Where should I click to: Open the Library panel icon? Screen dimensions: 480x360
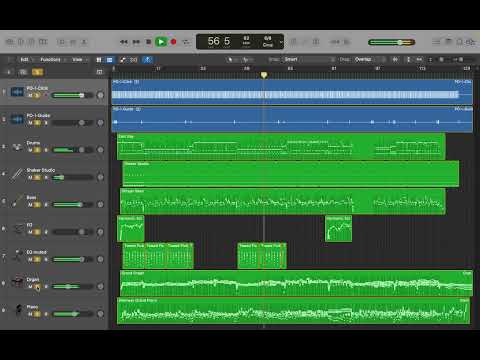(x=10, y=42)
